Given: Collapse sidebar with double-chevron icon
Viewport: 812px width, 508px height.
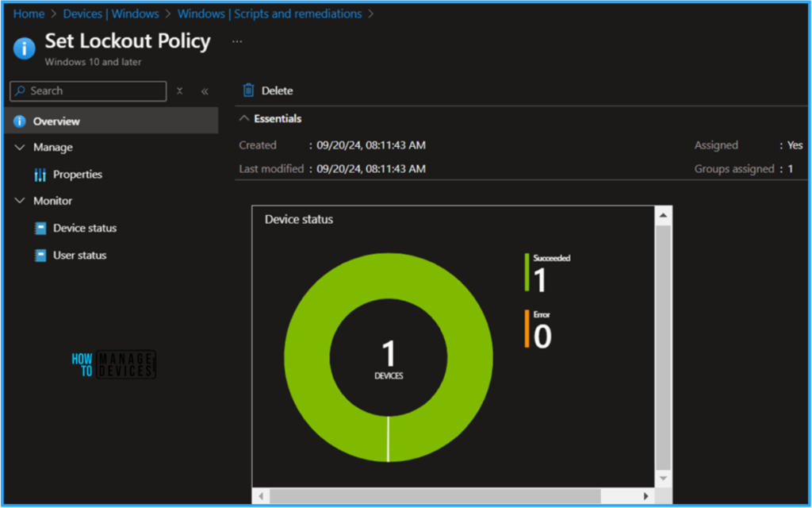Looking at the screenshot, I should tap(204, 91).
